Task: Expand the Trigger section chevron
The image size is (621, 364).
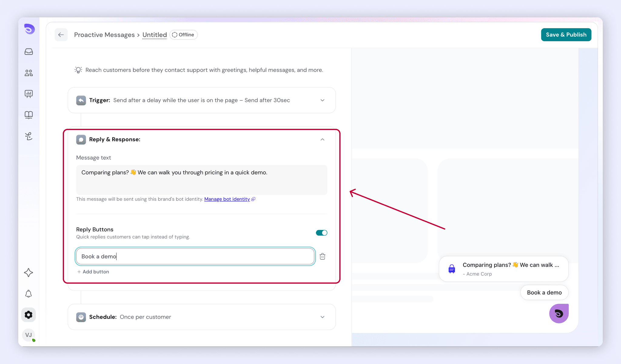Action: [322, 100]
